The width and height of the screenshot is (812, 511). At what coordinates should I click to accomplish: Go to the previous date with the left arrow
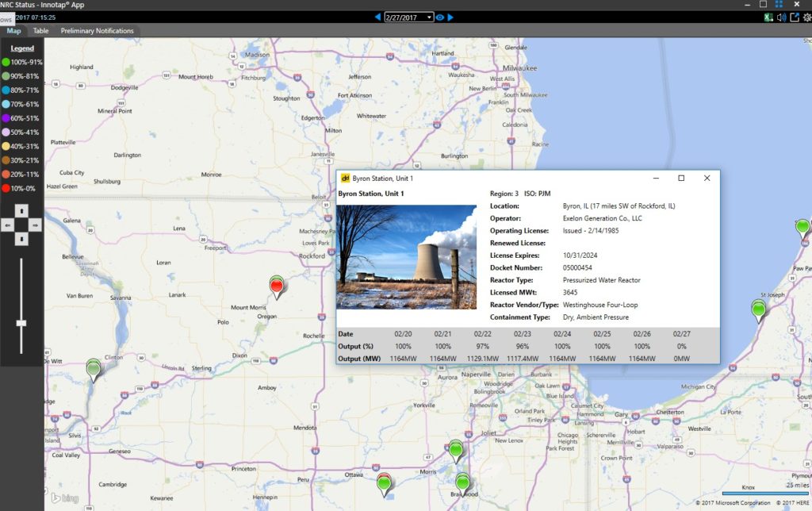click(x=378, y=17)
